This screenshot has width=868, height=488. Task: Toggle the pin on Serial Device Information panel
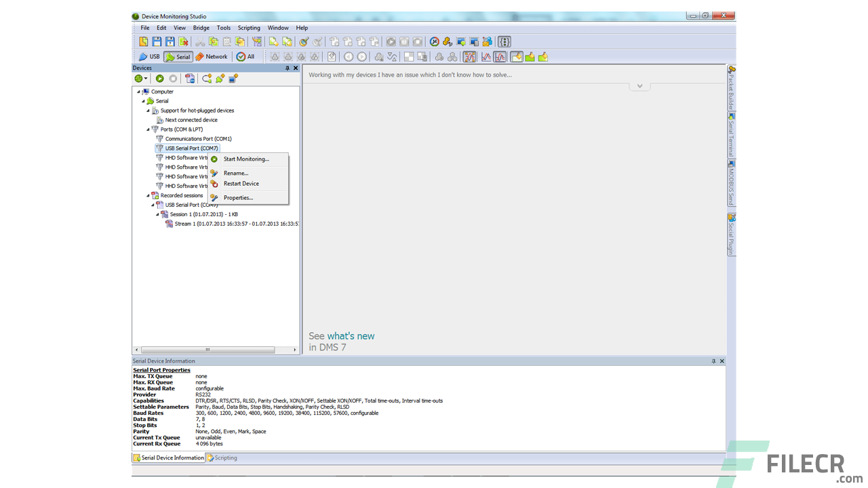(x=713, y=361)
